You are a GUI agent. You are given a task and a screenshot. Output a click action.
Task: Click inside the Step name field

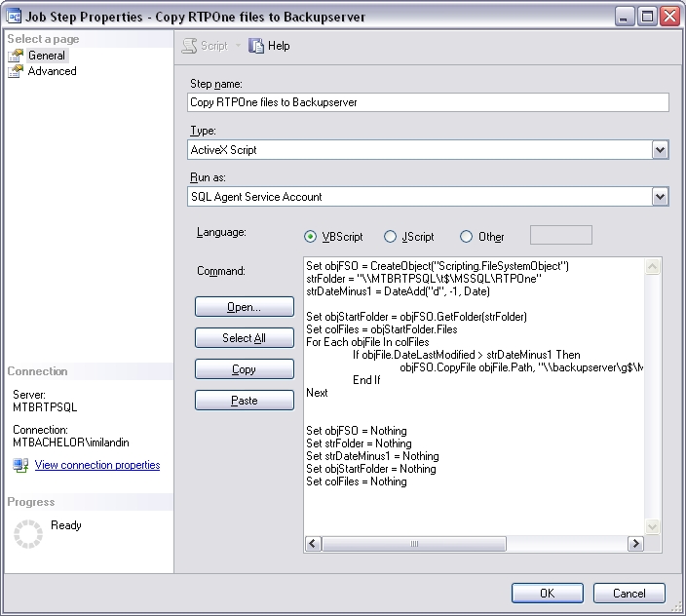pyautogui.click(x=428, y=103)
